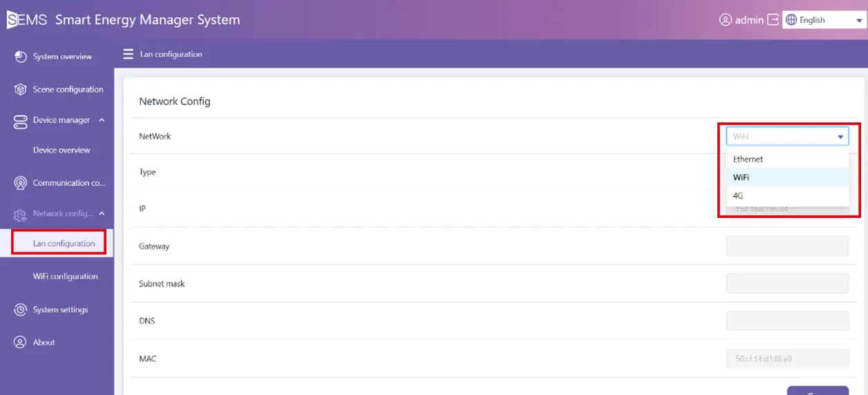Go to Device overview page
Viewport: 868px width, 395px height.
[62, 150]
